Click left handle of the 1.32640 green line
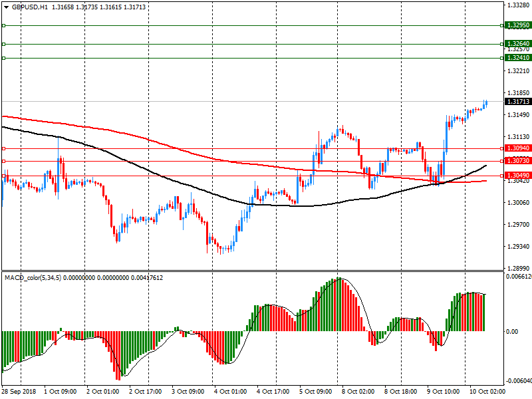 click(x=3, y=44)
